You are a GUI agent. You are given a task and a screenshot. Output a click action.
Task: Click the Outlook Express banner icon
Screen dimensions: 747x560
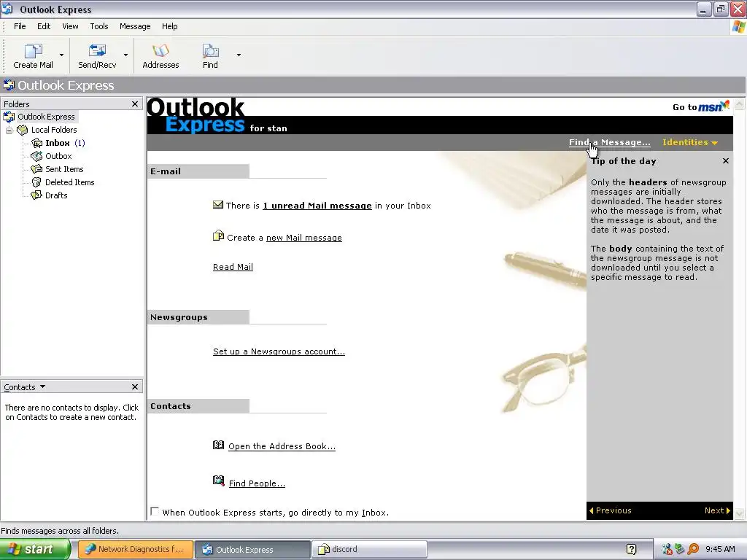click(9, 85)
